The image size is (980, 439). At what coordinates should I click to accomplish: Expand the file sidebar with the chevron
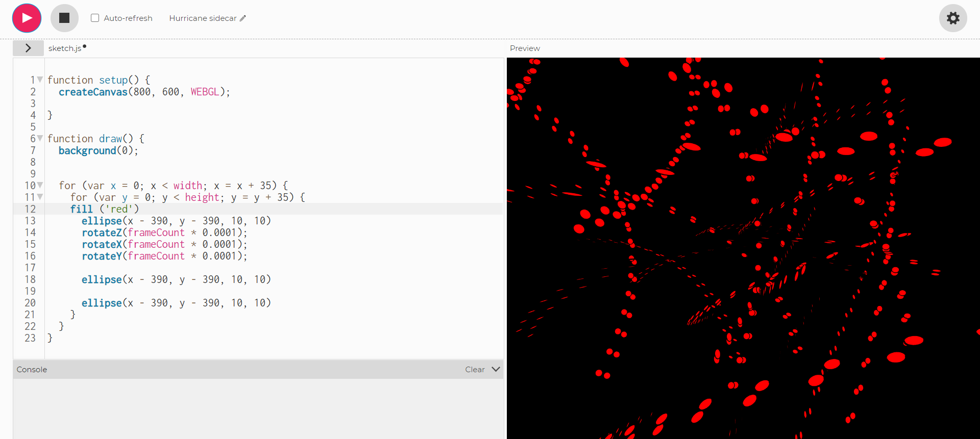(28, 48)
